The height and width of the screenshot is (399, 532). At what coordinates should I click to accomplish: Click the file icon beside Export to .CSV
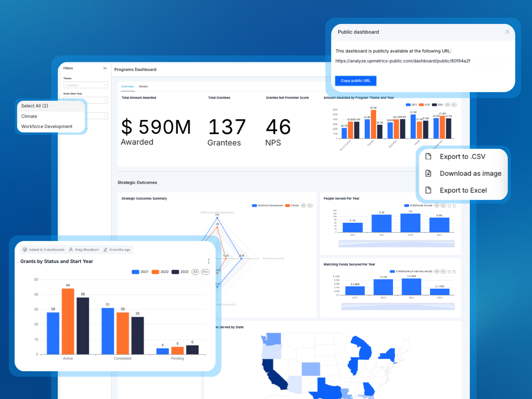[x=429, y=156]
